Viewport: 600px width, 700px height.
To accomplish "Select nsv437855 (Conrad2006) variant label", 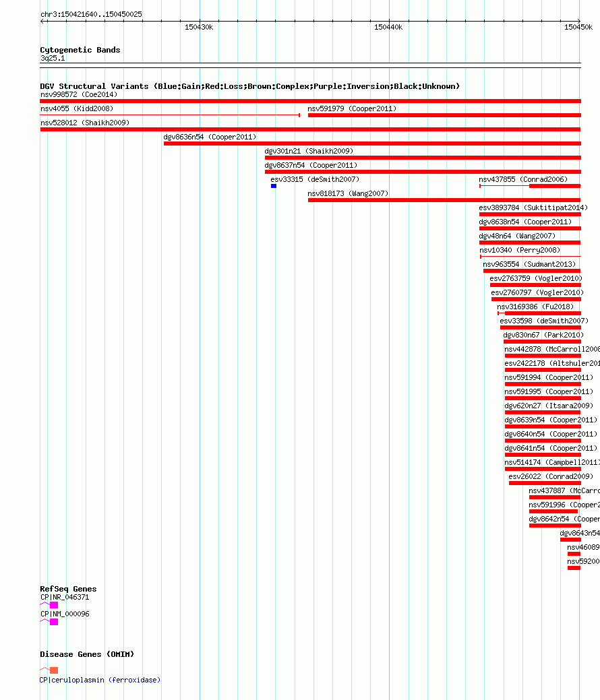I will coord(523,179).
